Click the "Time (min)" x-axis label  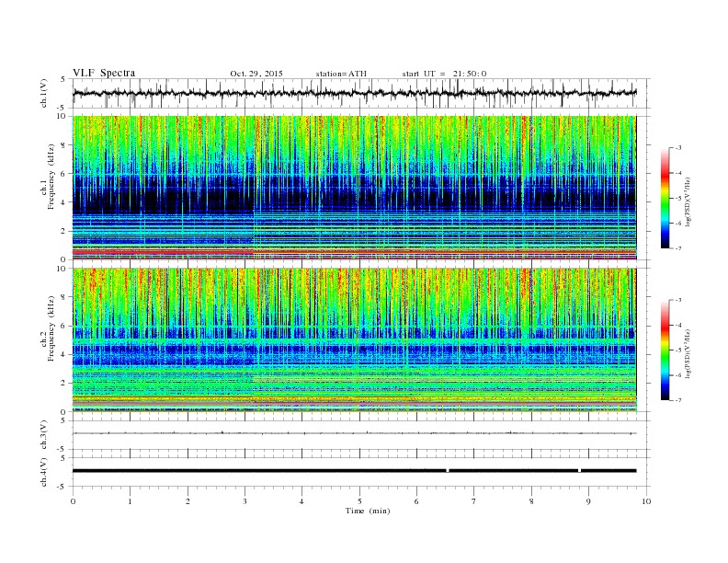pos(368,511)
